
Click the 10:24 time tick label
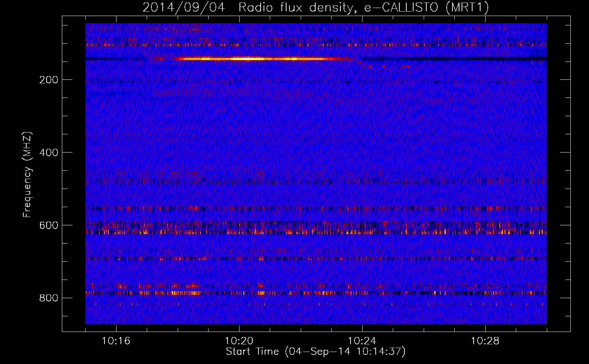pyautogui.click(x=362, y=341)
